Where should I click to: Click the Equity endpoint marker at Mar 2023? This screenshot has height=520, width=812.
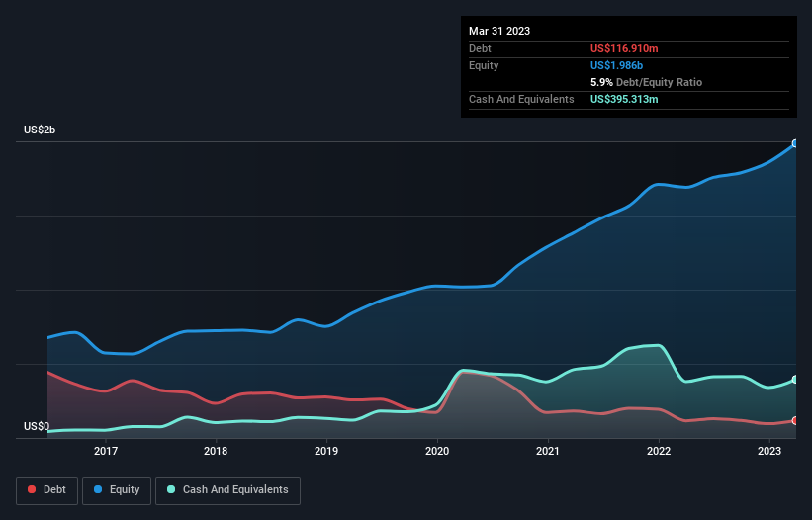pos(795,144)
